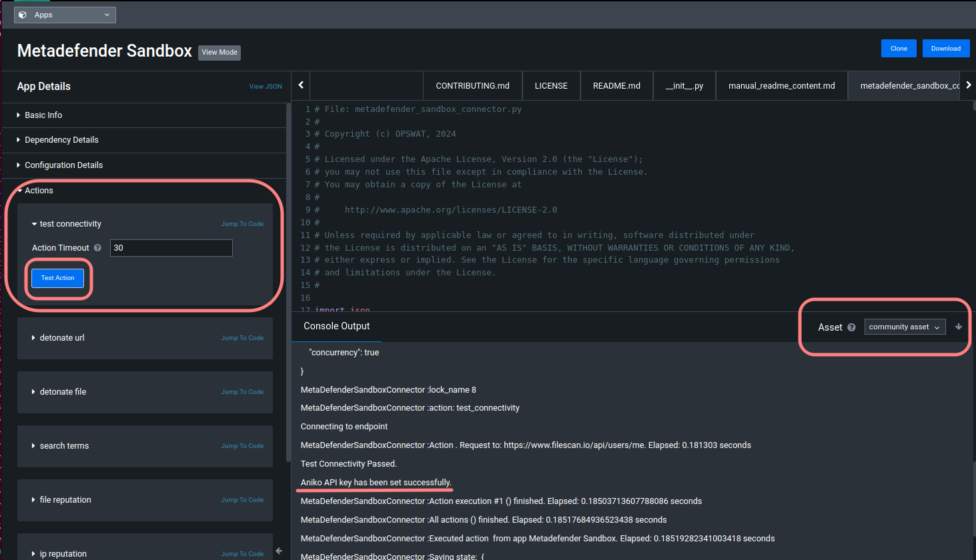
Task: Click the 'action: test_connectivity' console line
Action: pyautogui.click(x=410, y=408)
